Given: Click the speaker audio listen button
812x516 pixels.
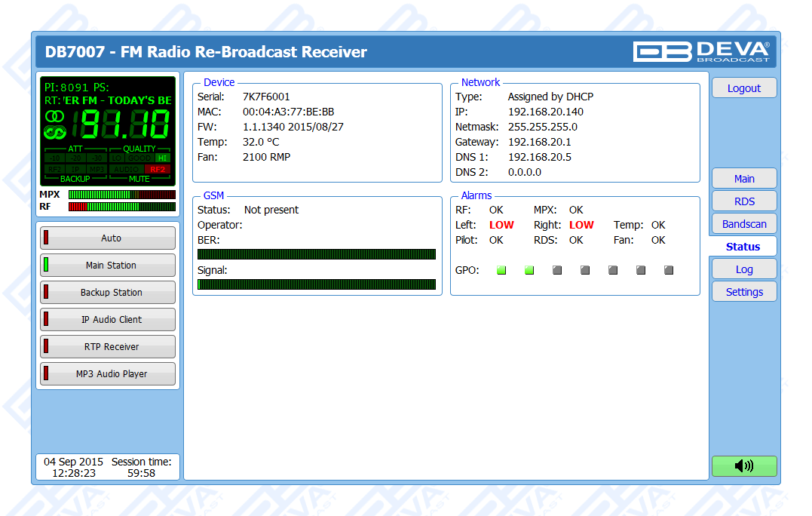Looking at the screenshot, I should pyautogui.click(x=743, y=466).
